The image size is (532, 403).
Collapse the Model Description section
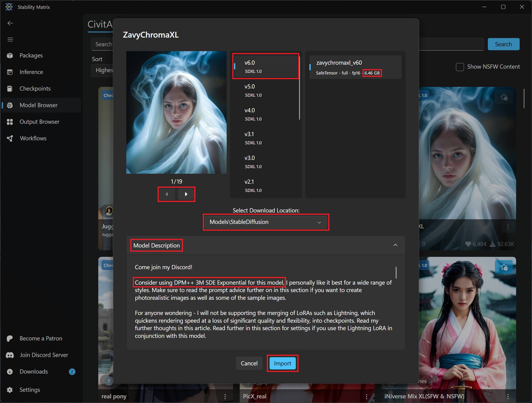(x=395, y=245)
